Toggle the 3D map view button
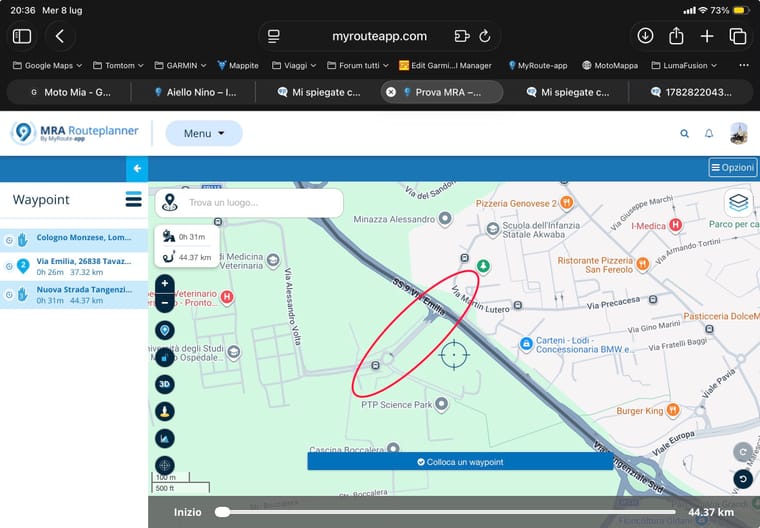Viewport: 760px width, 528px height. 165,384
